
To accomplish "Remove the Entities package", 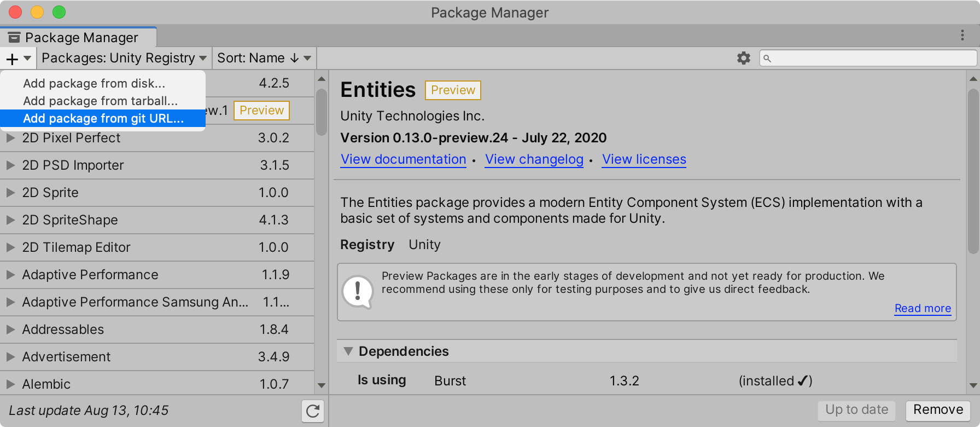I will pyautogui.click(x=938, y=410).
